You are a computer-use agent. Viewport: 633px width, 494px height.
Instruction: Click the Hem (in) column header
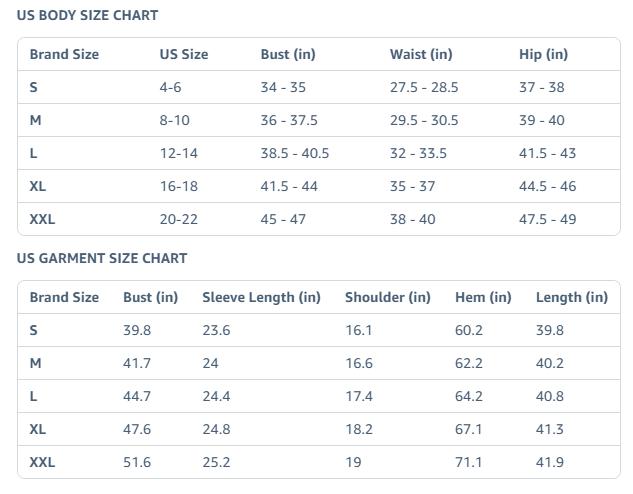click(483, 297)
